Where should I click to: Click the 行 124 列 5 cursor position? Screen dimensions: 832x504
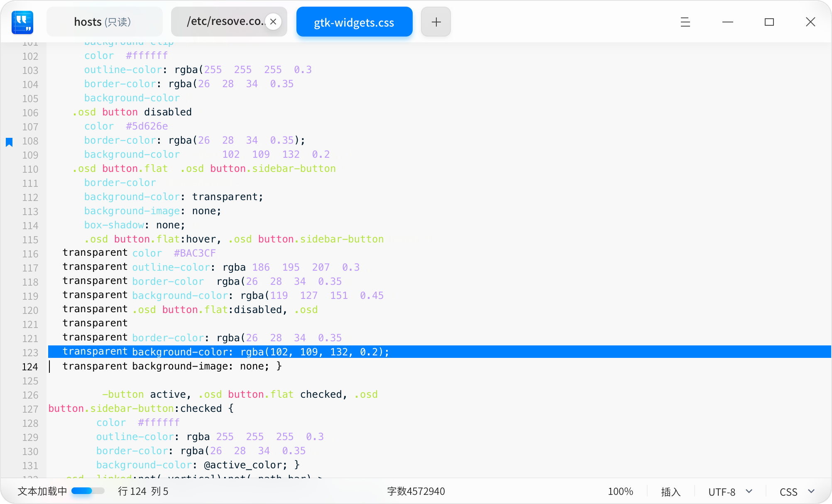click(x=143, y=492)
